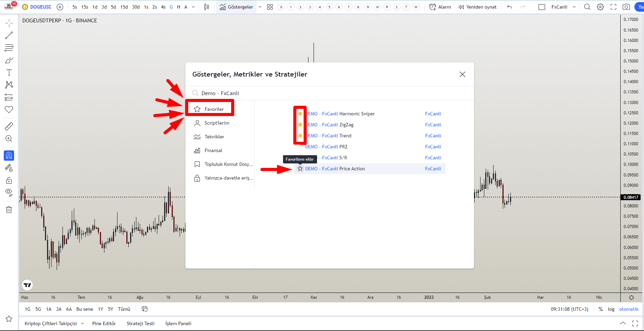The width and height of the screenshot is (644, 331).
Task: Open FxCanli author link on Harmonic Sniper row
Action: pos(433,114)
